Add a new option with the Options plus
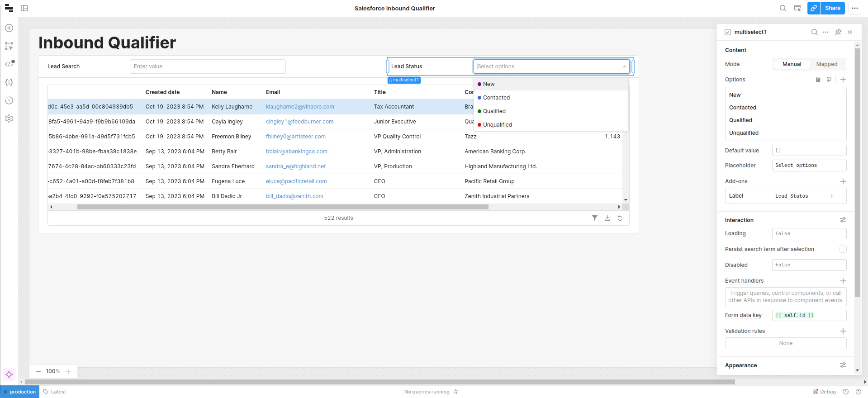 coord(843,80)
